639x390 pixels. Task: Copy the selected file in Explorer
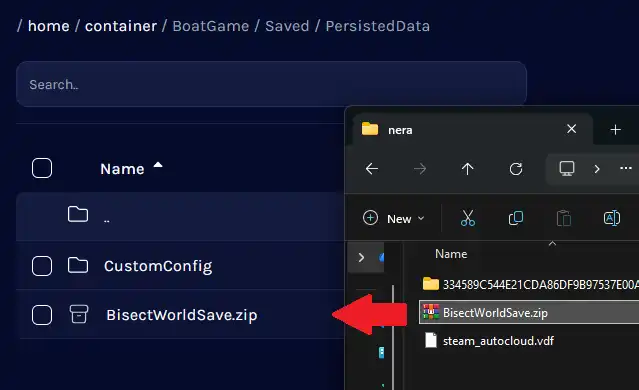(516, 218)
